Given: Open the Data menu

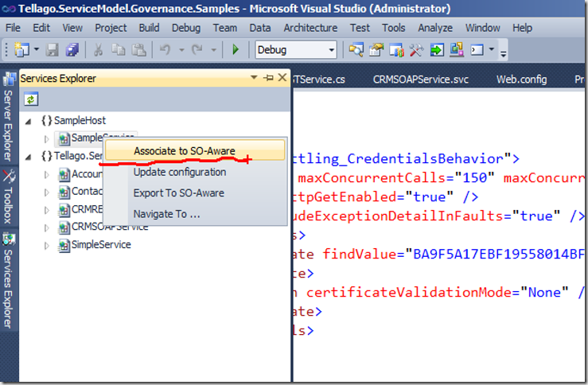Looking at the screenshot, I should [x=260, y=28].
